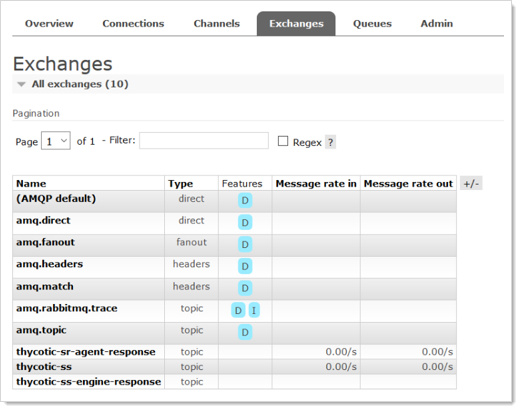Open the thycotic-sr-agent-response exchange

tap(86, 352)
